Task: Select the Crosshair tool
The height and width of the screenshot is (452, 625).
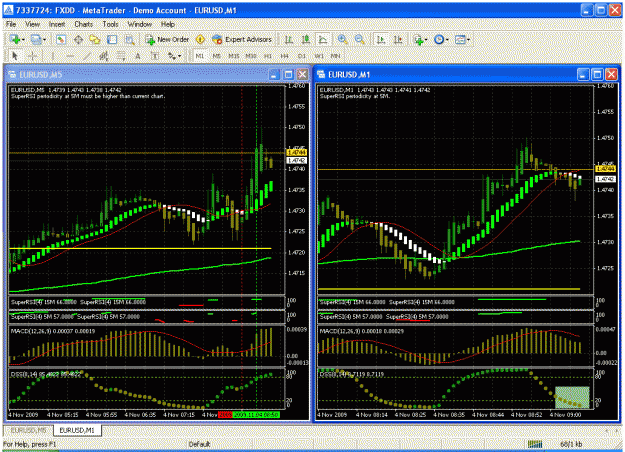Action: point(32,56)
